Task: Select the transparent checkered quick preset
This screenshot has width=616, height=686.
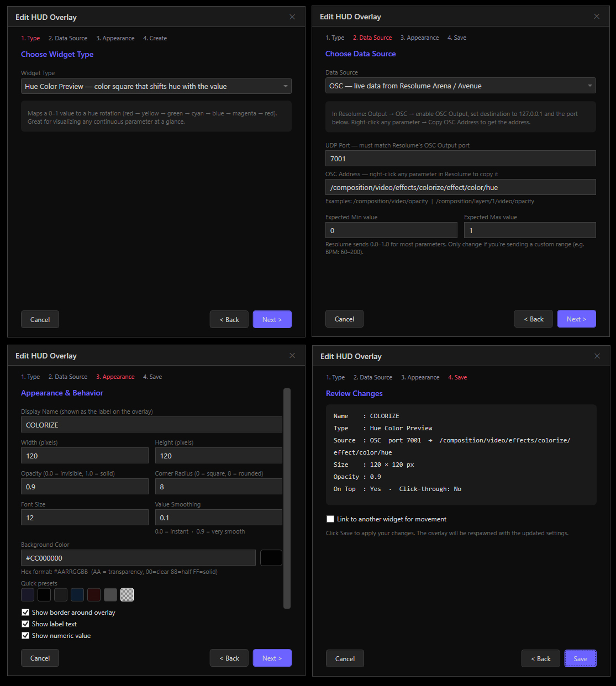Action: 127,594
